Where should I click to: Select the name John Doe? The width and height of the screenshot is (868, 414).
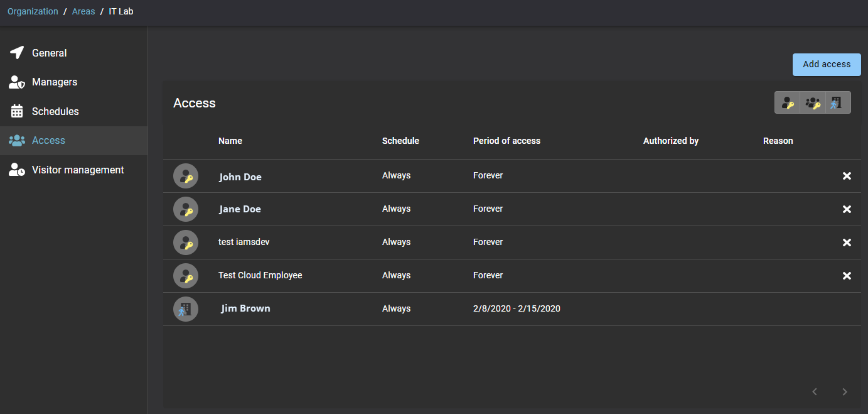coord(240,177)
